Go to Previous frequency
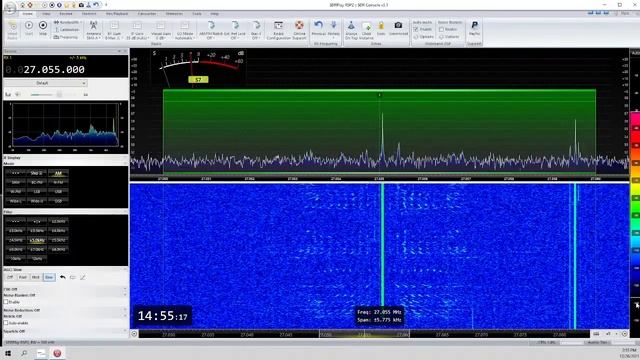 coord(318,29)
